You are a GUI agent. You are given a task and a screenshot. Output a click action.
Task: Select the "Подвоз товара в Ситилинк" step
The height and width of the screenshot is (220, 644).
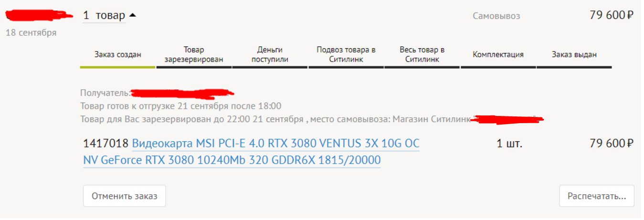click(x=346, y=54)
